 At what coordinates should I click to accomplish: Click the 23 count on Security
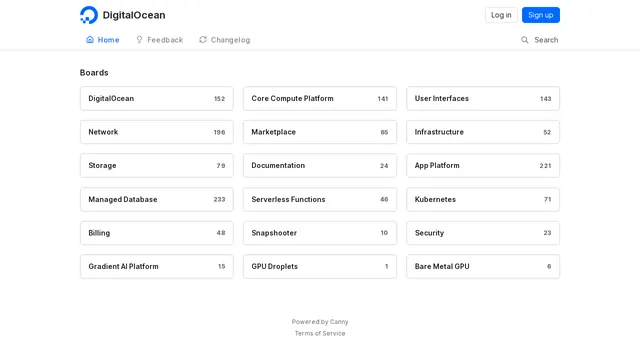pyautogui.click(x=547, y=233)
